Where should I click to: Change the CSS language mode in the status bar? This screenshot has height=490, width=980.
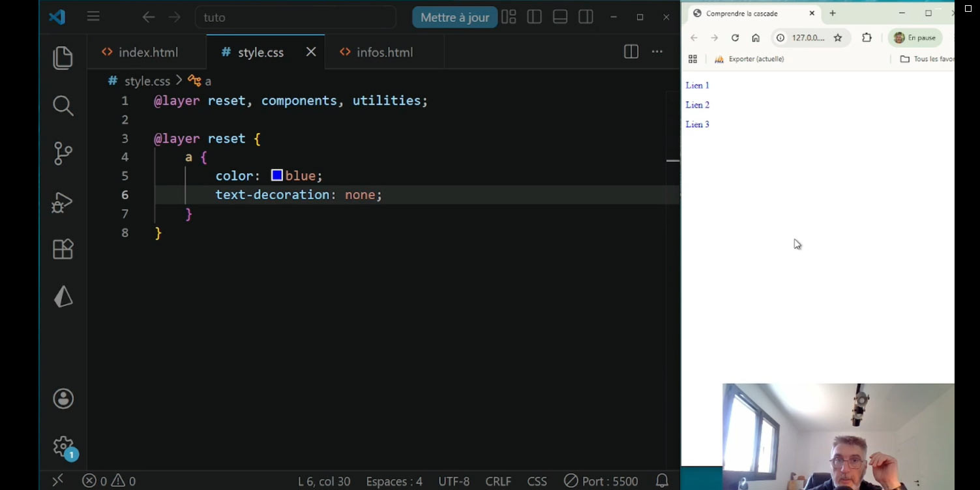tap(537, 482)
